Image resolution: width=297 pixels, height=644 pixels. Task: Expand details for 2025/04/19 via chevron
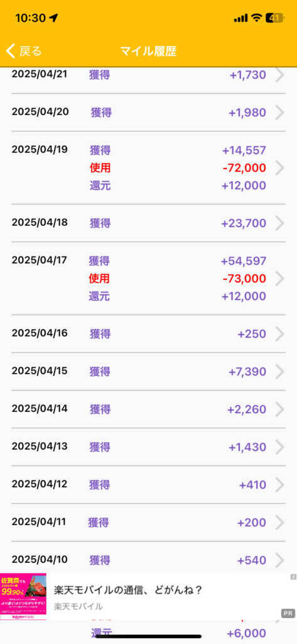(280, 167)
